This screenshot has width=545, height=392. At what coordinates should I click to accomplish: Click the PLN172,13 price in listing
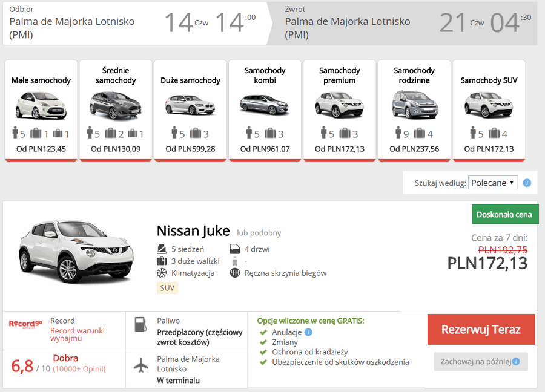[487, 263]
